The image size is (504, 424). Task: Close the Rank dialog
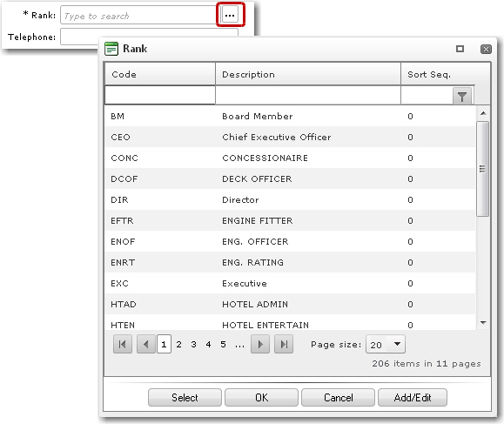click(x=486, y=49)
